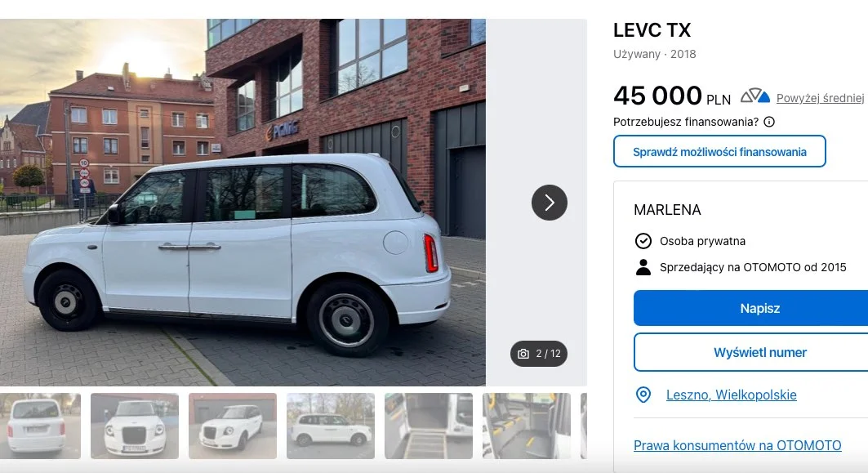Select the second front-view thumbnail
The width and height of the screenshot is (868, 473).
tap(135, 426)
